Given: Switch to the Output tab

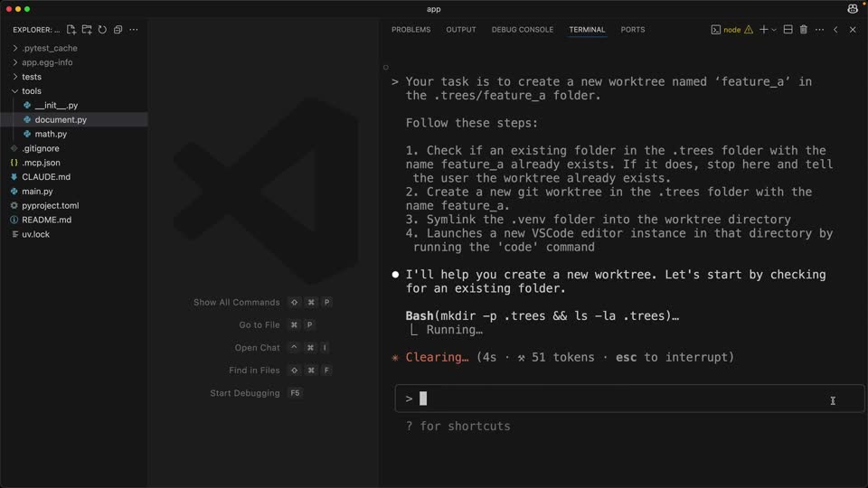Looking at the screenshot, I should click(x=461, y=30).
